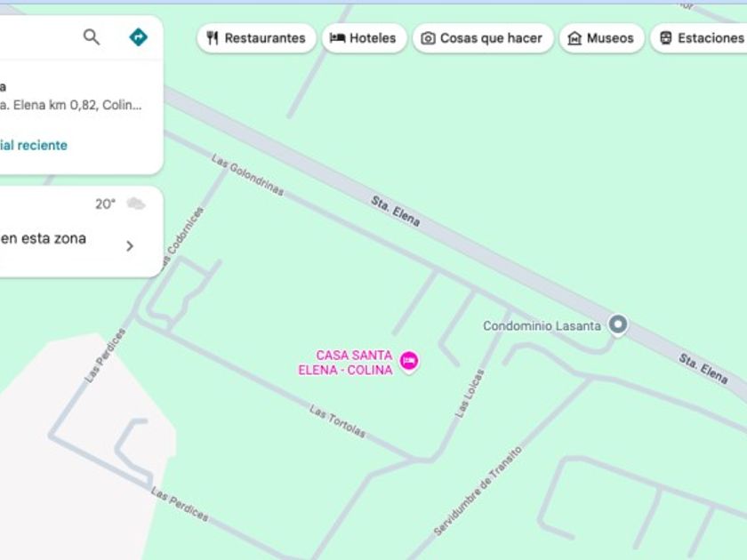Click the 20° temperature reading
The width and height of the screenshot is (747, 560).
pyautogui.click(x=105, y=204)
